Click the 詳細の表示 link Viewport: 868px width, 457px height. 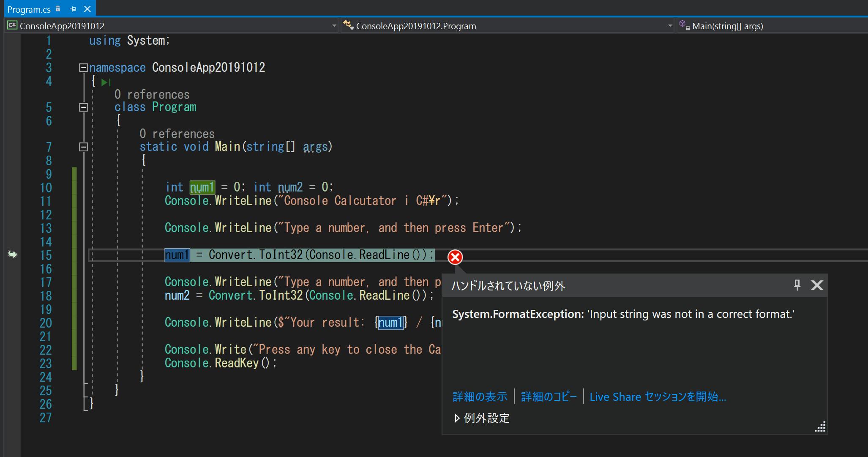pos(480,397)
